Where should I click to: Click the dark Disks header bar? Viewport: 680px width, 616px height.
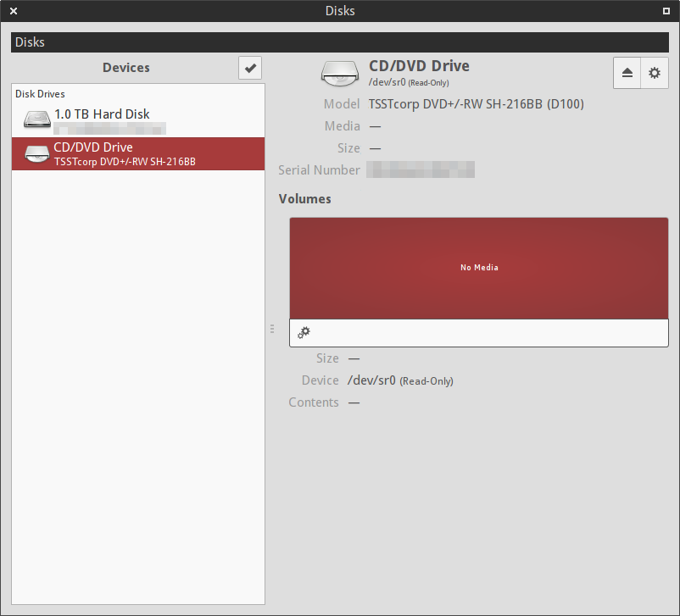click(339, 42)
